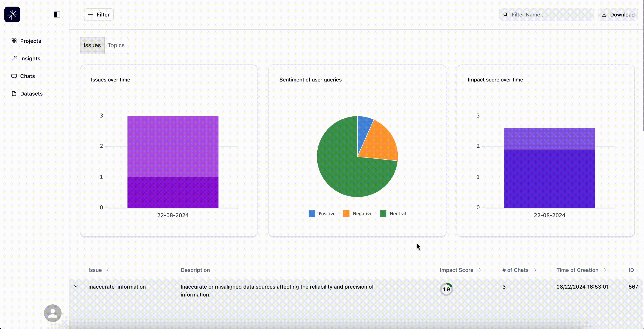Image resolution: width=644 pixels, height=329 pixels.
Task: Click the Lunitics star logo icon
Action: coord(12,14)
